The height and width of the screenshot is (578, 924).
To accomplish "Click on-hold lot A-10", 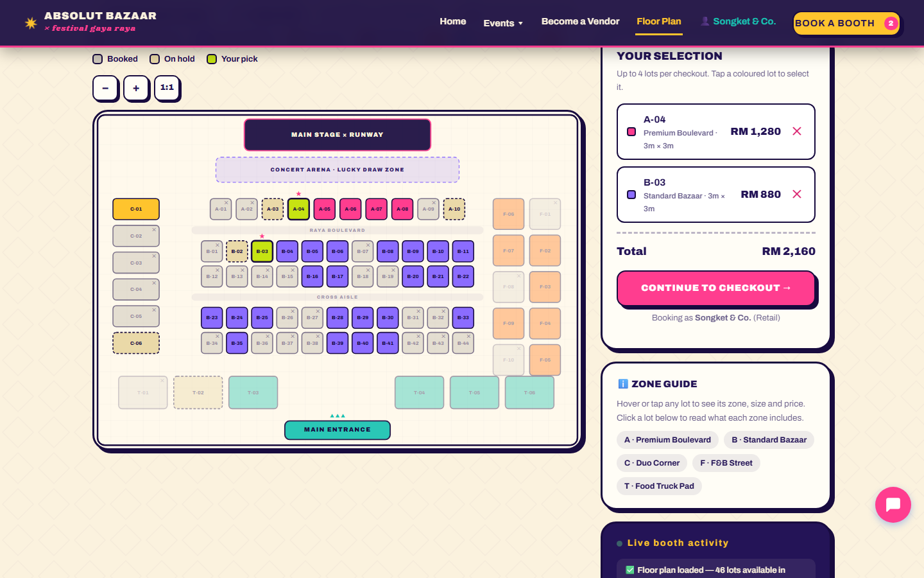I will click(454, 209).
